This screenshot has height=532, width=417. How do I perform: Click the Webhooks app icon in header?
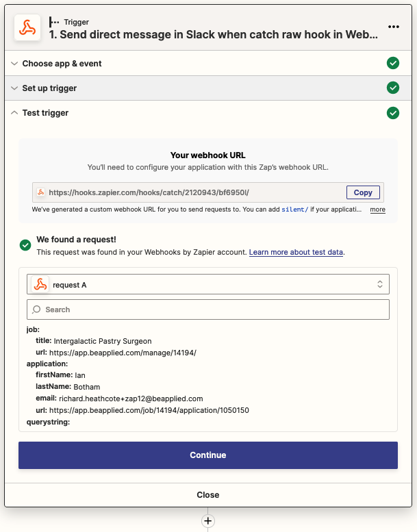(27, 28)
